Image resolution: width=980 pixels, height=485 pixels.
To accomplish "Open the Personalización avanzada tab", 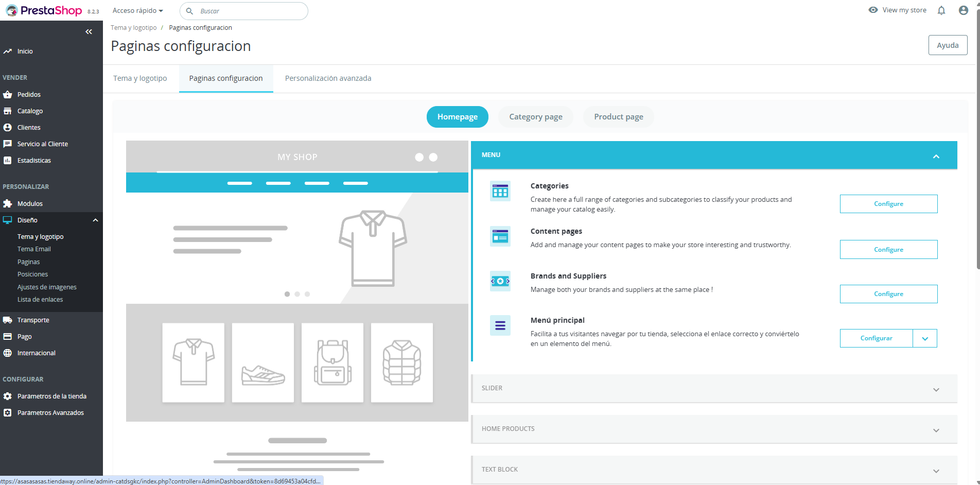I will [x=328, y=78].
